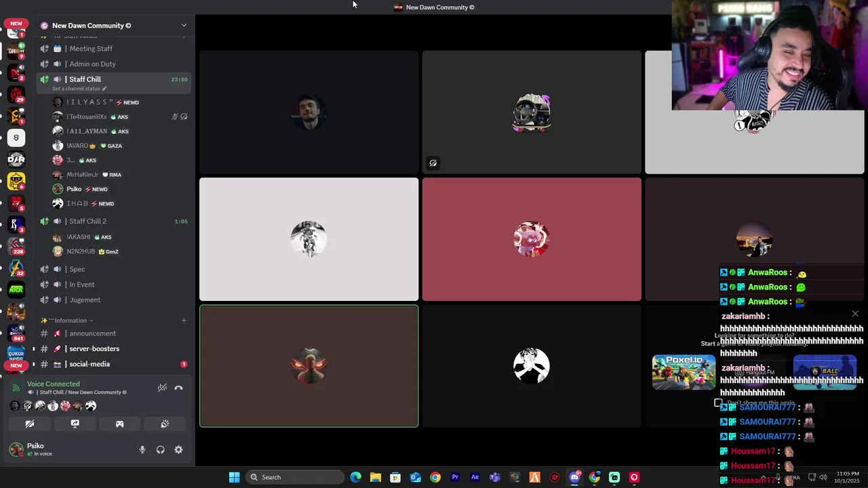Open the soundboard in the voice panel
This screenshot has width=868, height=488.
[165, 424]
